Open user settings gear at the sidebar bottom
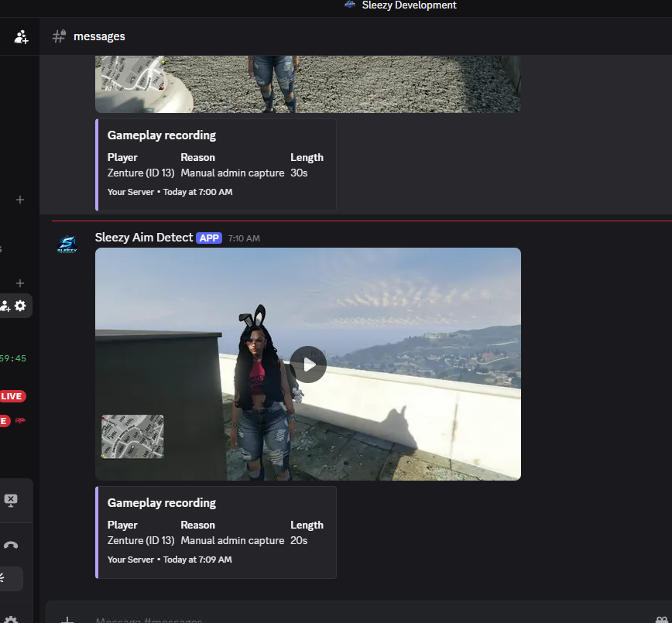672x623 pixels. [11, 620]
